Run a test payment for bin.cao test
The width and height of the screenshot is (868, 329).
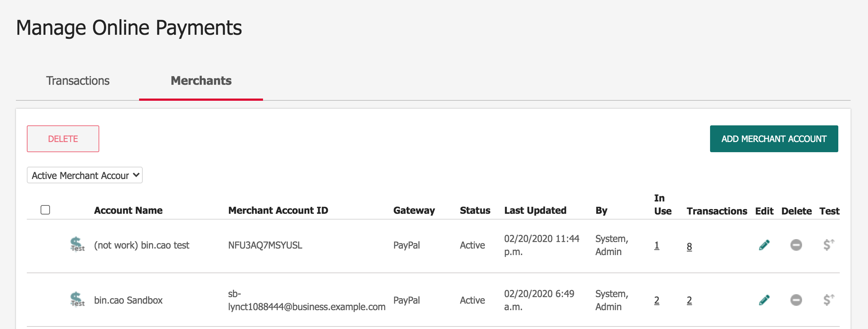pos(829,245)
